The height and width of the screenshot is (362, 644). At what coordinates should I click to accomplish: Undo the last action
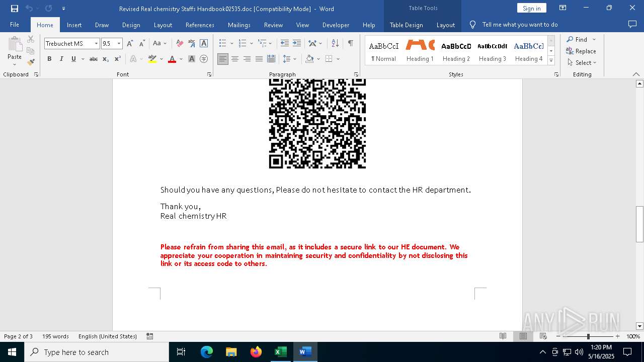tap(29, 9)
